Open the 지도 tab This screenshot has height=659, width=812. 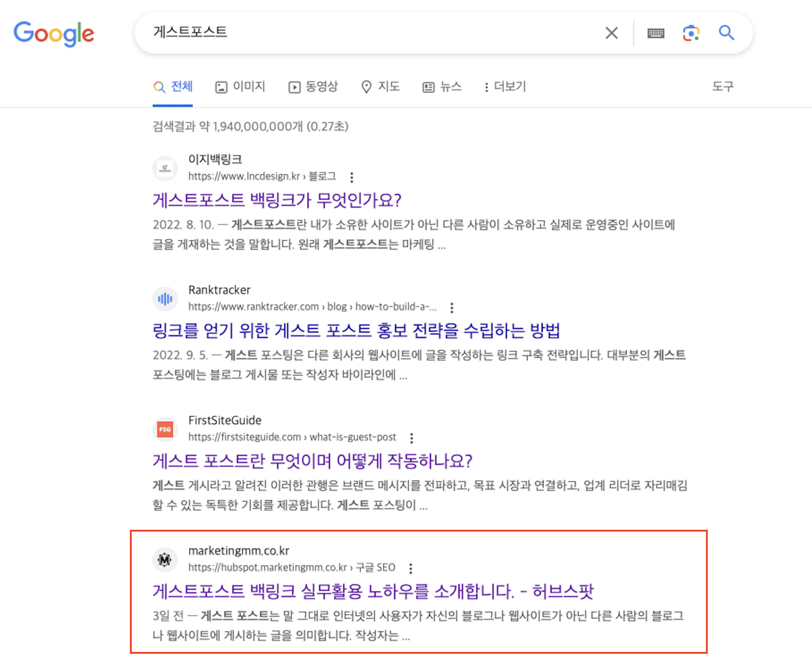[x=380, y=87]
